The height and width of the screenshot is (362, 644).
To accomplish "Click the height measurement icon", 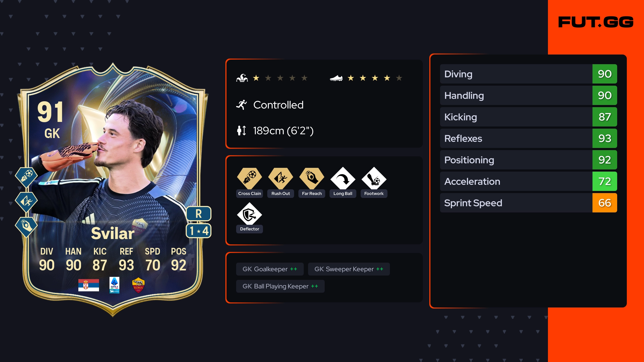I will (241, 131).
